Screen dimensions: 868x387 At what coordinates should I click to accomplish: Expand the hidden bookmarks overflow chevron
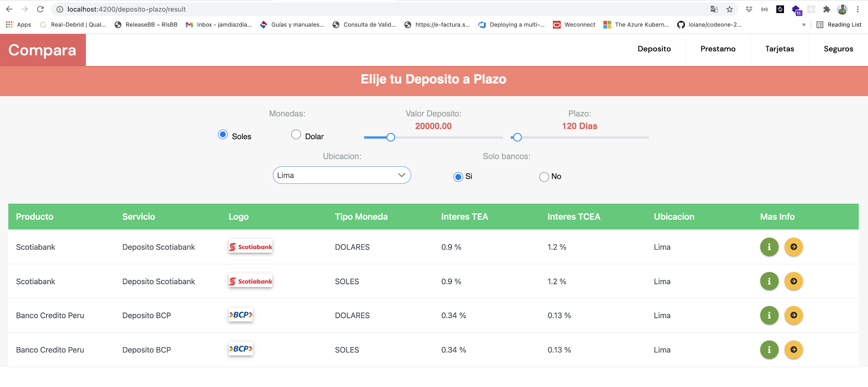coord(803,24)
